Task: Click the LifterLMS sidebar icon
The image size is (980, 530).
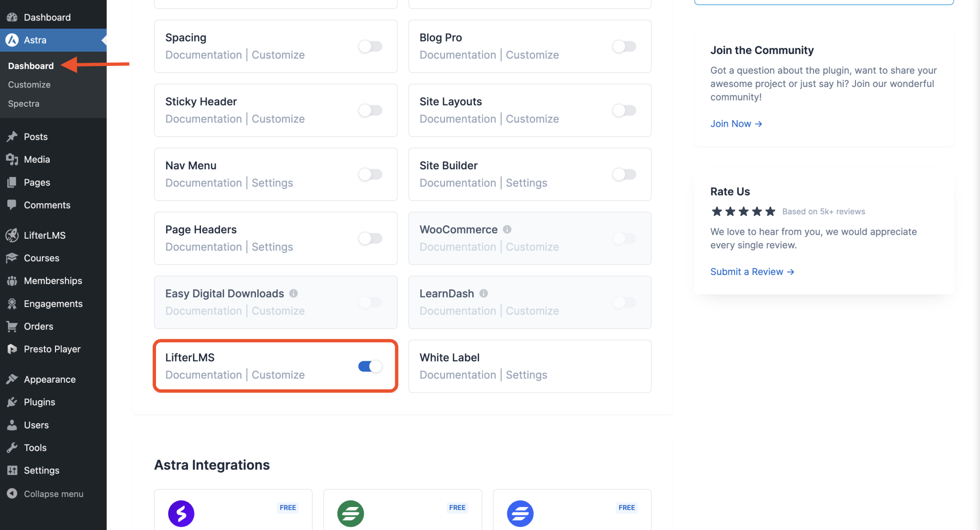Action: coord(12,235)
